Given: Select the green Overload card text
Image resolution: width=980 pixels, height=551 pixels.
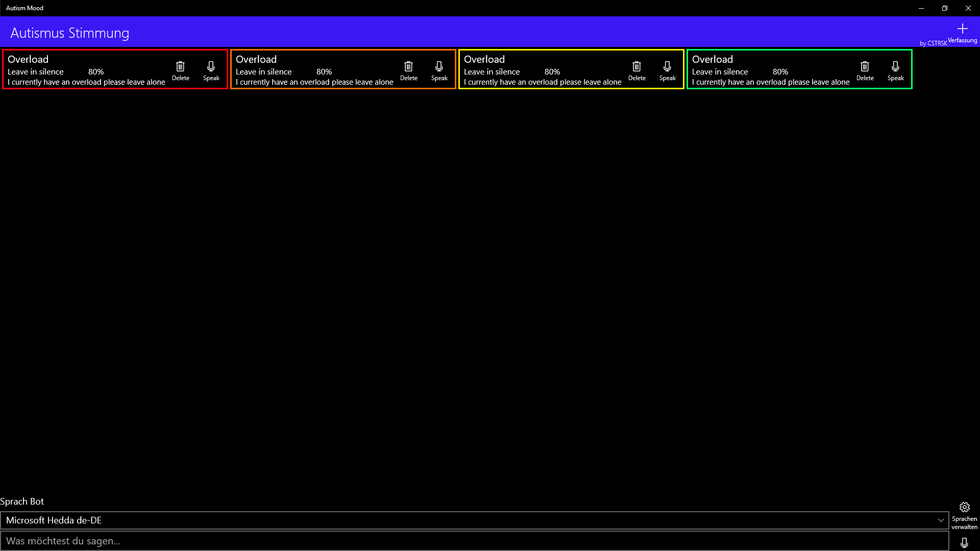Looking at the screenshot, I should pyautogui.click(x=770, y=82).
